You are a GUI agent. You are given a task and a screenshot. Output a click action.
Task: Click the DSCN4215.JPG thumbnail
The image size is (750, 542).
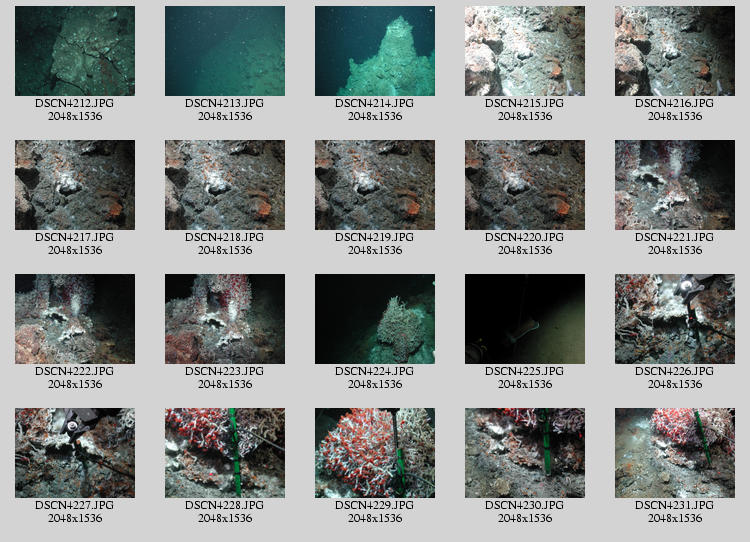click(x=525, y=51)
